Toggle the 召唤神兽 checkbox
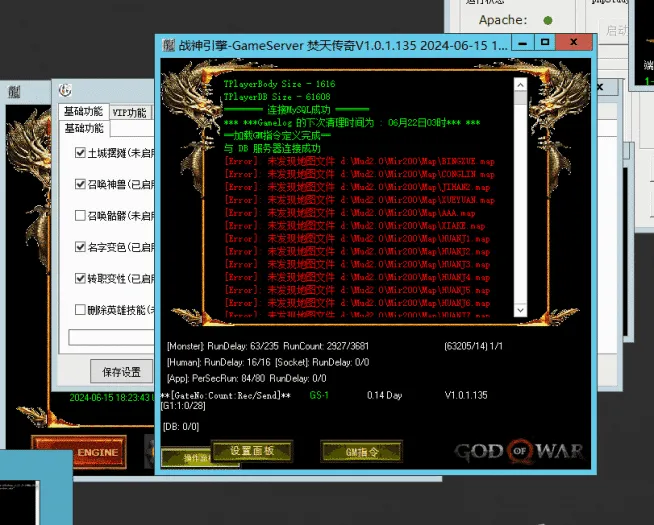Image resolution: width=654 pixels, height=525 pixels. pyautogui.click(x=80, y=184)
